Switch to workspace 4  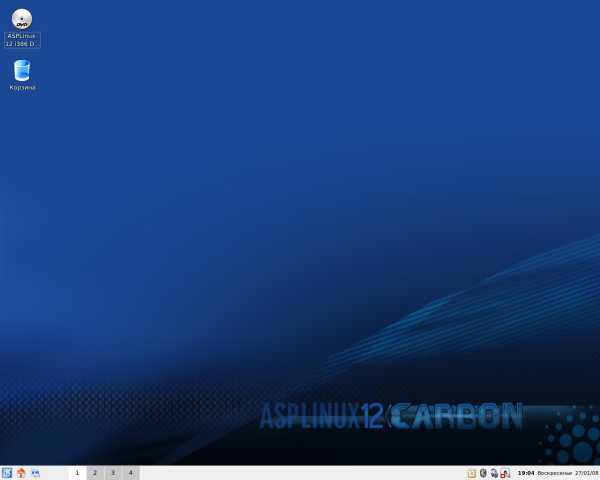point(130,473)
